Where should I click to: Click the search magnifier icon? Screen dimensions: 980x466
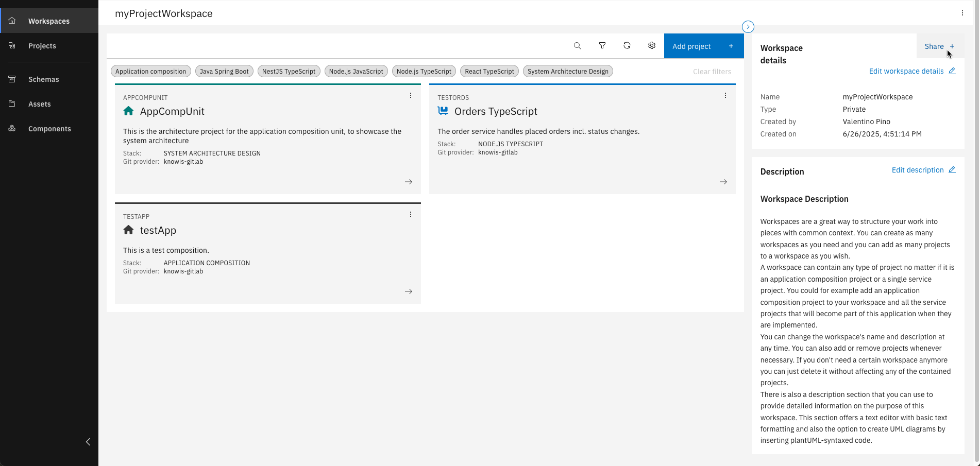(577, 46)
